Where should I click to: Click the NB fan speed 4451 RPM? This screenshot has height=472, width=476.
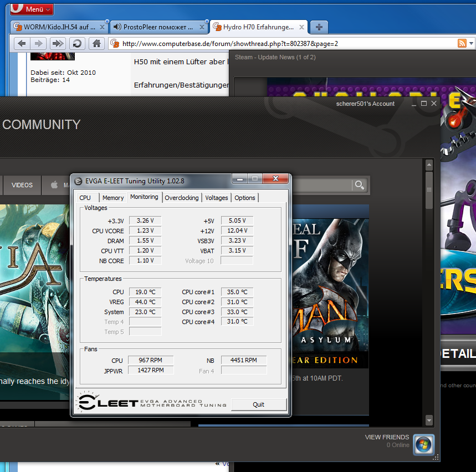point(244,360)
